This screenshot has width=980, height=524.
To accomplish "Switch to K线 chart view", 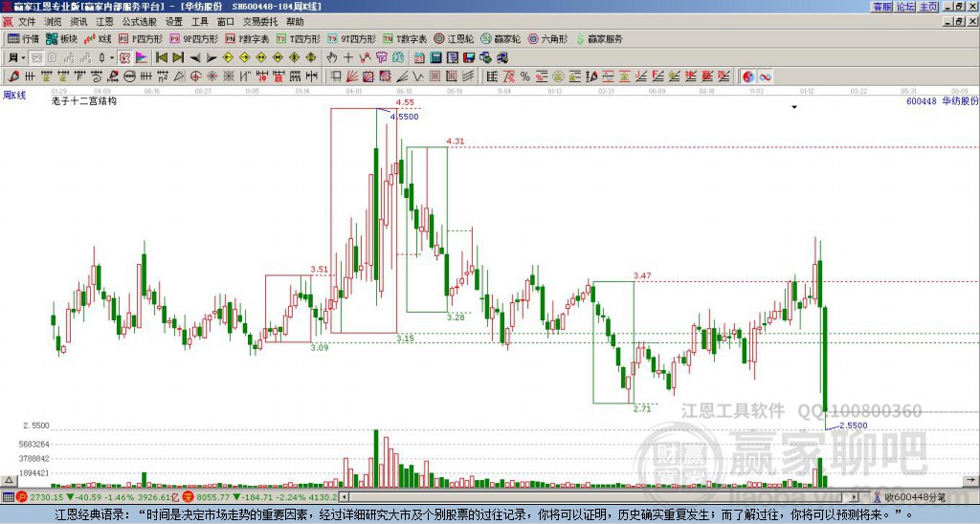I will 98,38.
